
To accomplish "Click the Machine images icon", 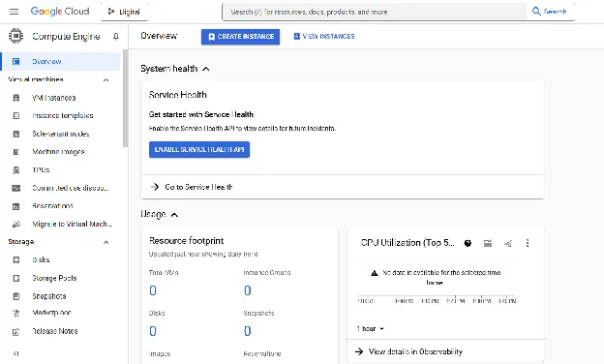I will [x=15, y=152].
